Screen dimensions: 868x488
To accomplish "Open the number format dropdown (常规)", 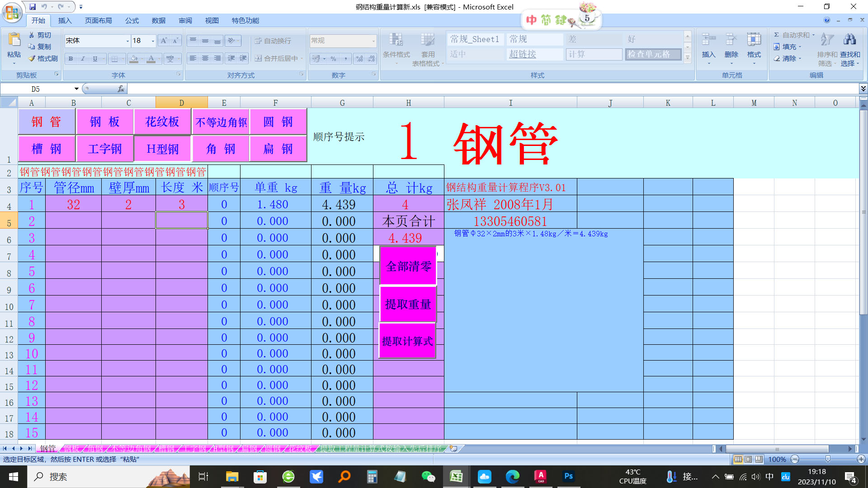I will point(373,41).
